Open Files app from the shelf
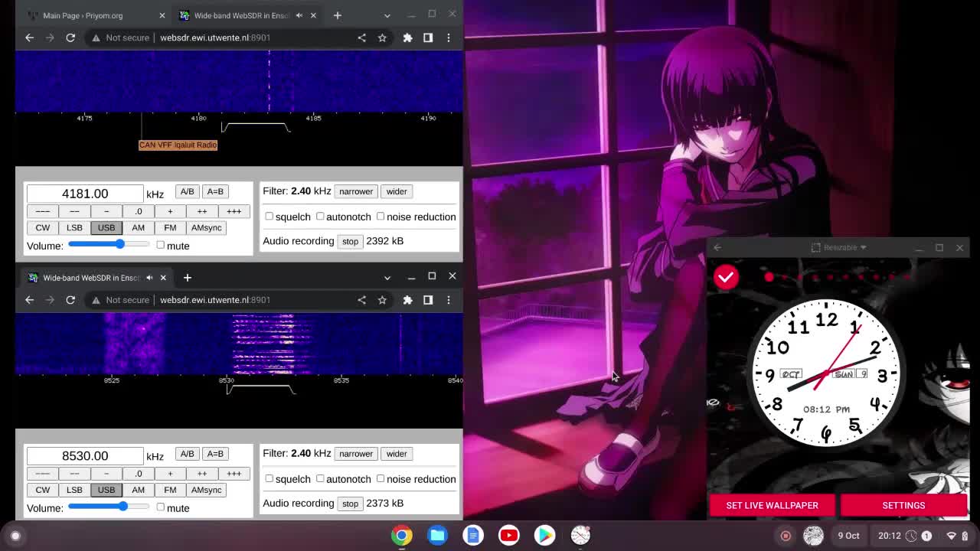This screenshot has width=980, height=551. 437,536
